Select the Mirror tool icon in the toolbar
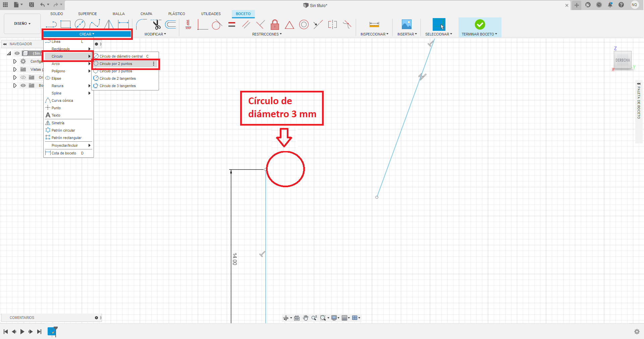Viewport: 644px width, 339px height. 109,24
